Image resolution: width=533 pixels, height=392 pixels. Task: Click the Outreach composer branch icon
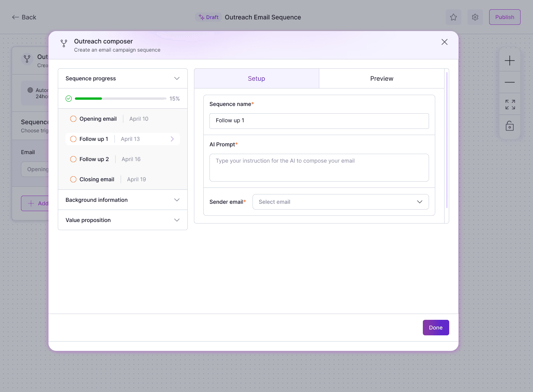coord(64,43)
